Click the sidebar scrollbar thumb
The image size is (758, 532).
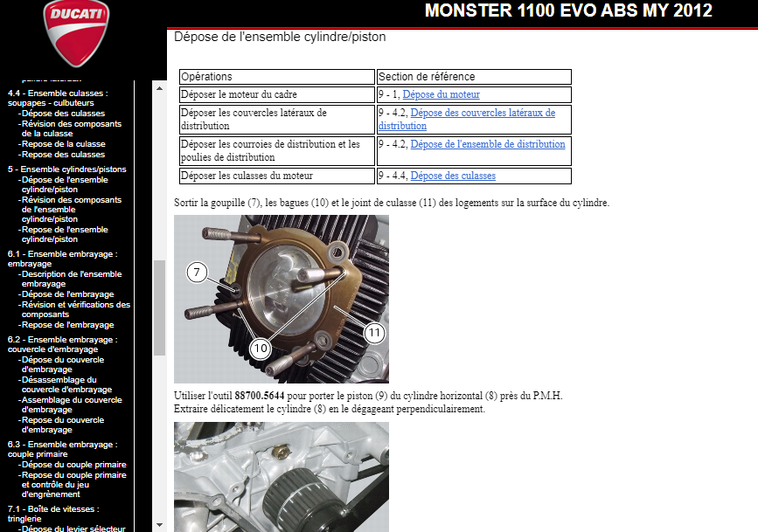tap(159, 307)
